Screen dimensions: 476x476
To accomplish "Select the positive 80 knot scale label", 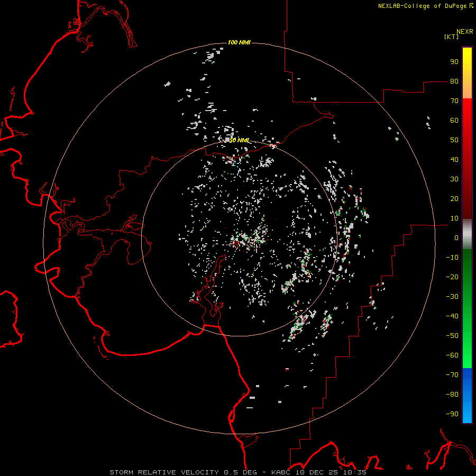I will 454,81.
